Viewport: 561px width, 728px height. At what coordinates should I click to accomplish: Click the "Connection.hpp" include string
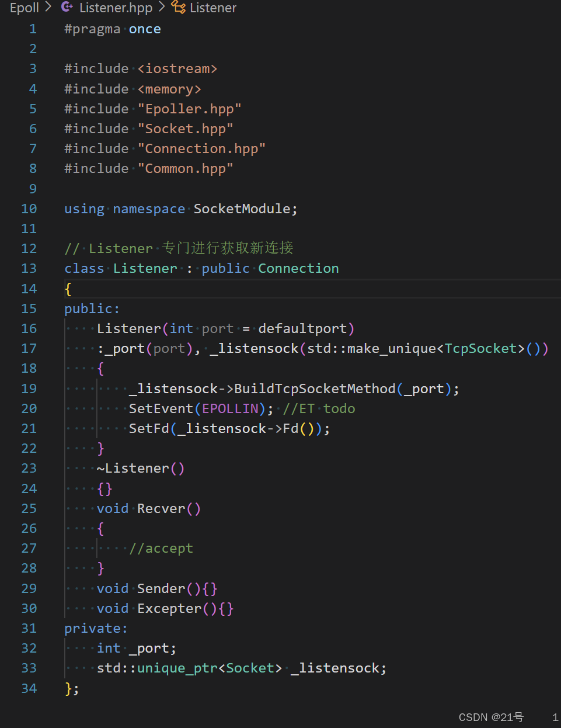click(x=201, y=148)
